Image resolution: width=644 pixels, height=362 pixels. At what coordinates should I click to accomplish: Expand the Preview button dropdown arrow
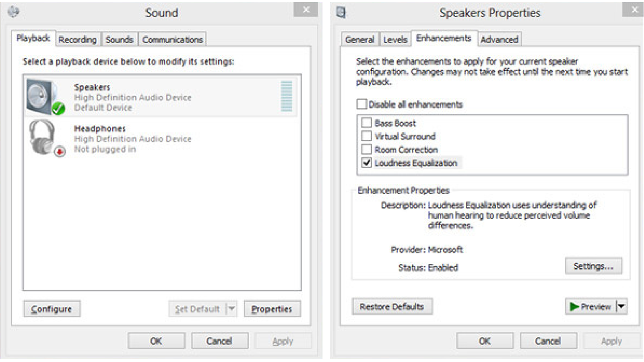coord(621,306)
